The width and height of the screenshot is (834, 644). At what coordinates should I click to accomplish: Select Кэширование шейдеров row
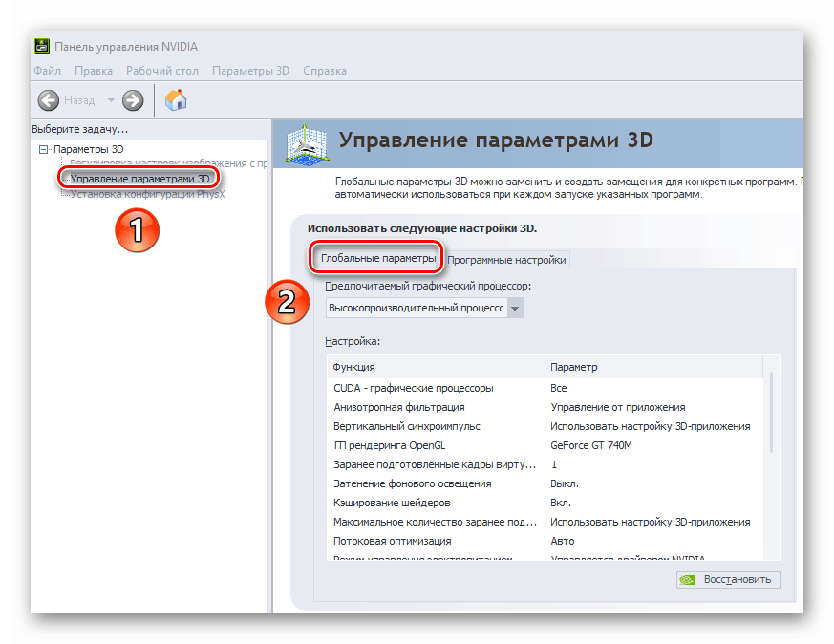tap(545, 504)
